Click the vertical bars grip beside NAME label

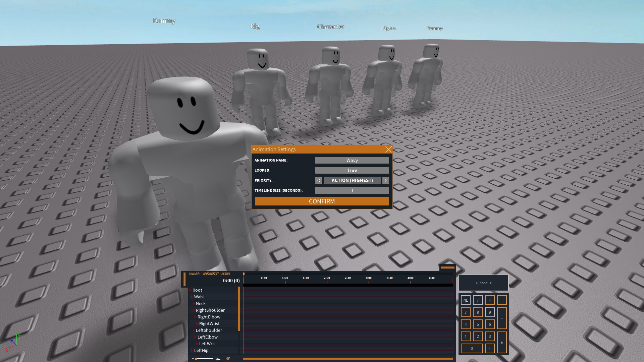[184, 279]
